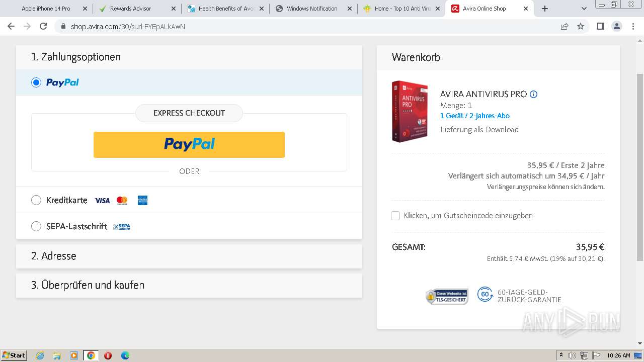Open the tab search dropdown arrow
644x362 pixels.
click(x=584, y=9)
